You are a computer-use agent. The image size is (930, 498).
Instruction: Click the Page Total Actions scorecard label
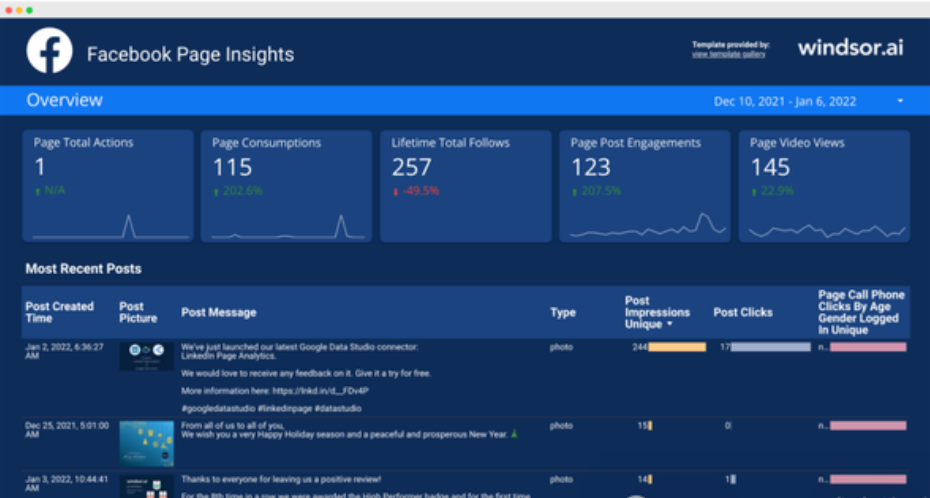84,143
